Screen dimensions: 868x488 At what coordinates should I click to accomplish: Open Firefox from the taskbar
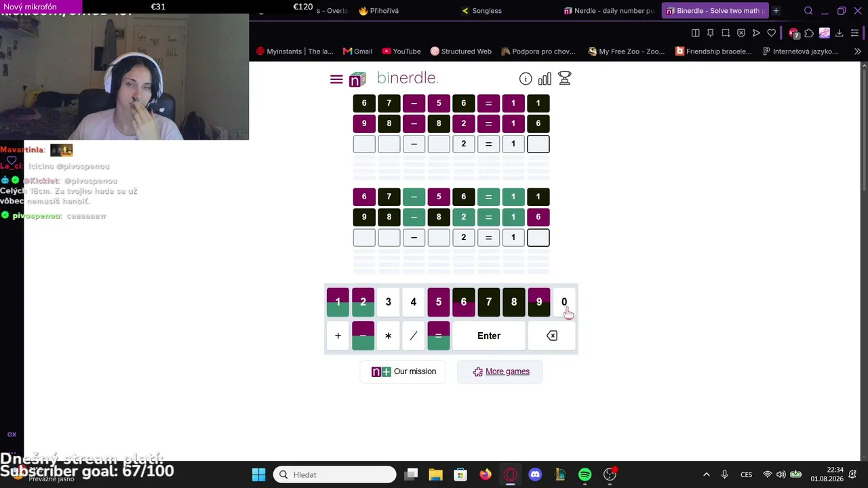pyautogui.click(x=486, y=474)
